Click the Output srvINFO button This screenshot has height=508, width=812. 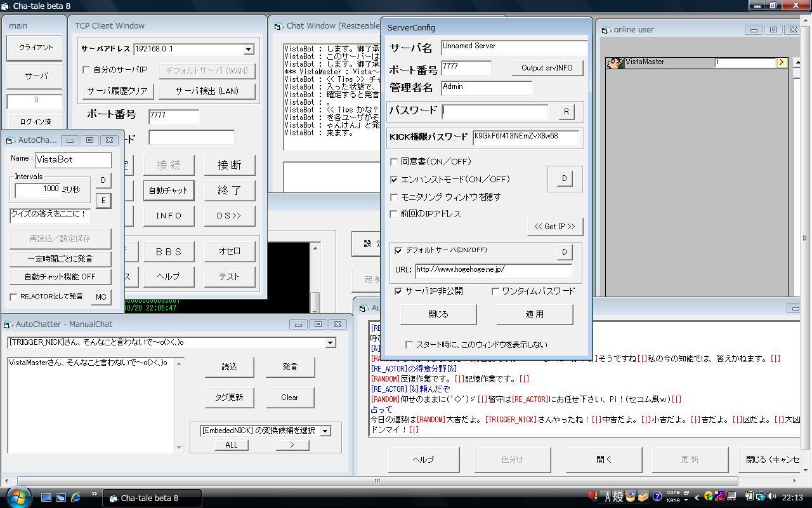(x=547, y=68)
